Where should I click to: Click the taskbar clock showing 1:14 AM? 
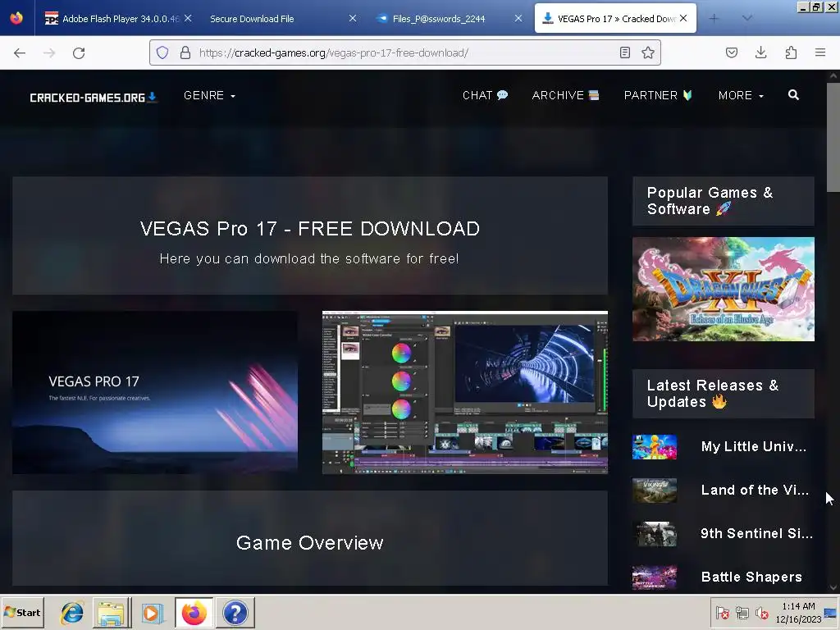click(x=798, y=612)
